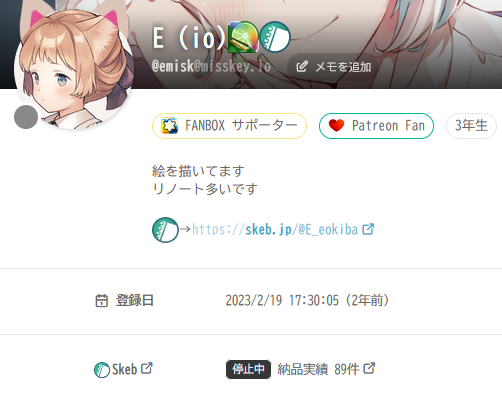The image size is (502, 403).
Task: Click the small Skeb logo in the field row
Action: 102,370
